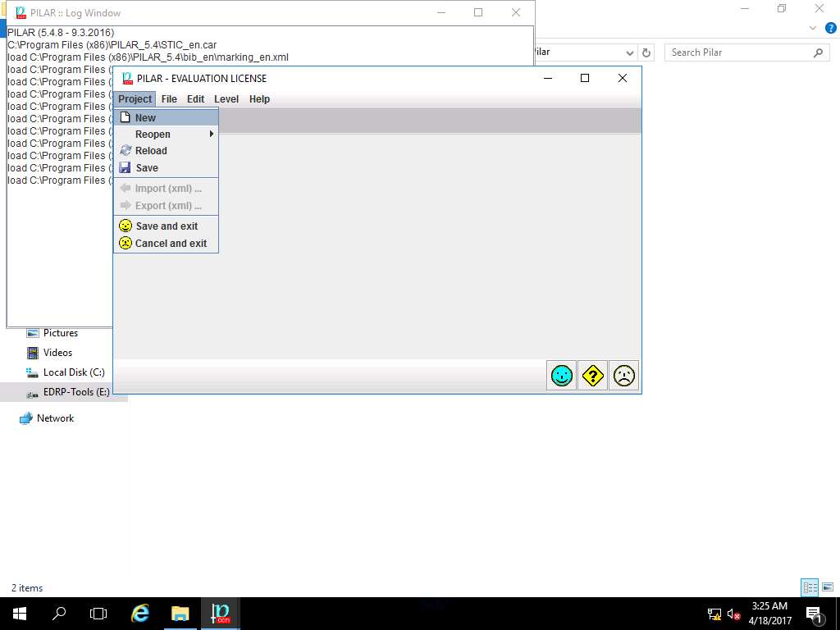Expand the Reopen submenu arrow
The image size is (840, 630).
[x=212, y=134]
